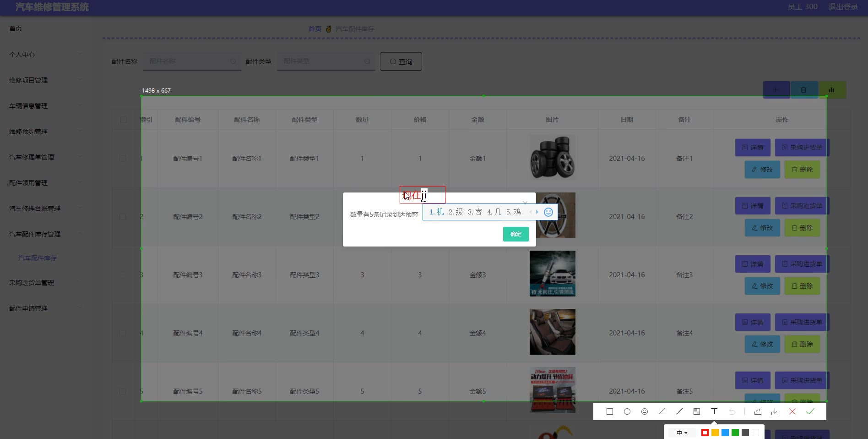
Task: Cancel screenshot with red X
Action: (792, 412)
